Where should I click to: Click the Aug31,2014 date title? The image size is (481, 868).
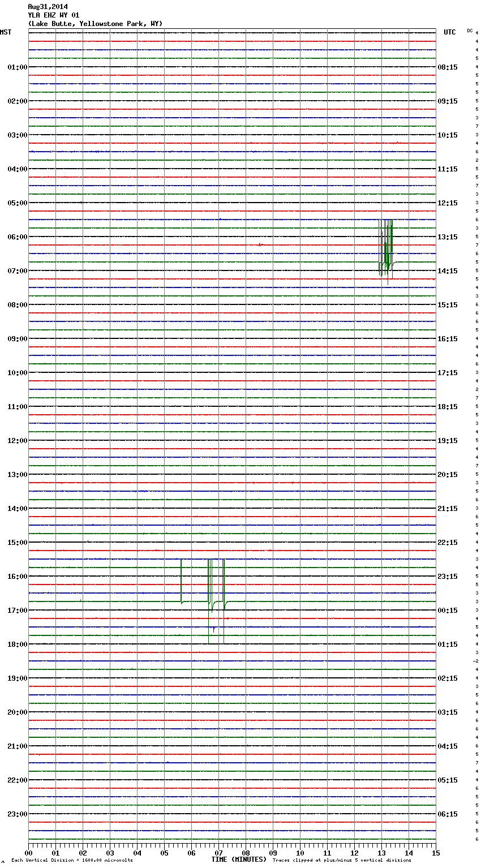(48, 7)
